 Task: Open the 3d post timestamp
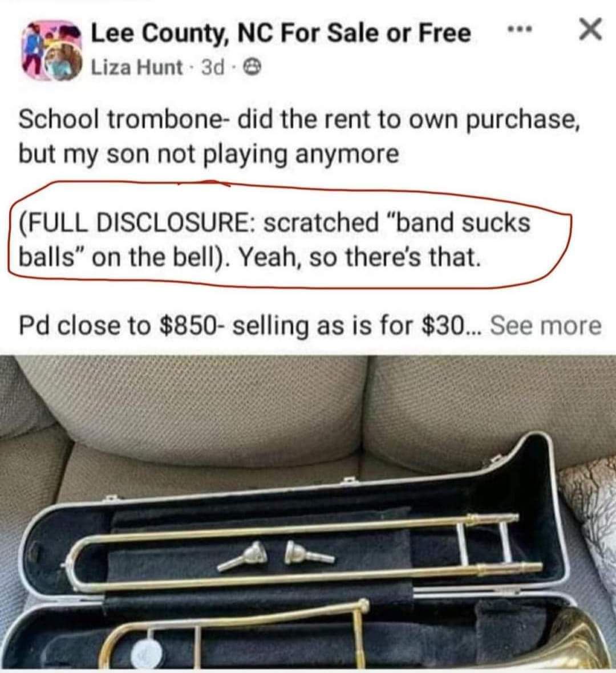[x=213, y=67]
